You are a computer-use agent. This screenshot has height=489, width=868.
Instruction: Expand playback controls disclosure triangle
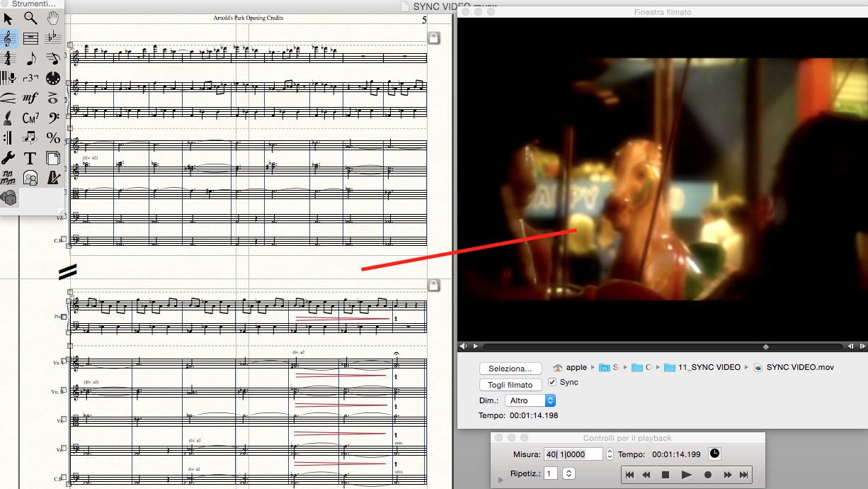[x=501, y=480]
